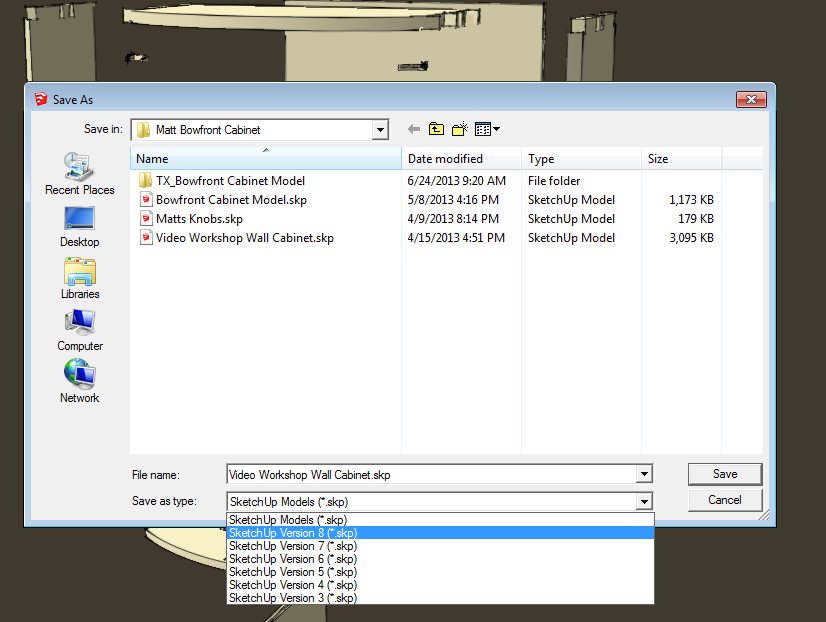This screenshot has width=826, height=622.
Task: Click the 3,095 KB size value
Action: coord(691,238)
